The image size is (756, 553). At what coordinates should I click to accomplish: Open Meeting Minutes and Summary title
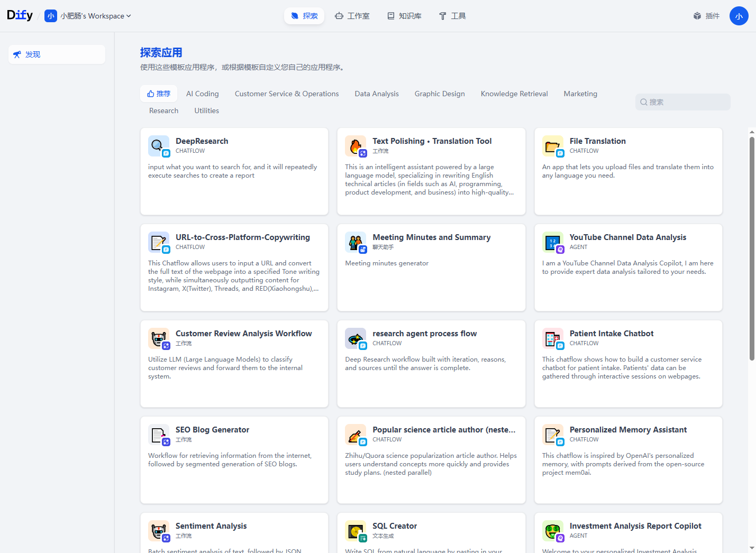[432, 237]
